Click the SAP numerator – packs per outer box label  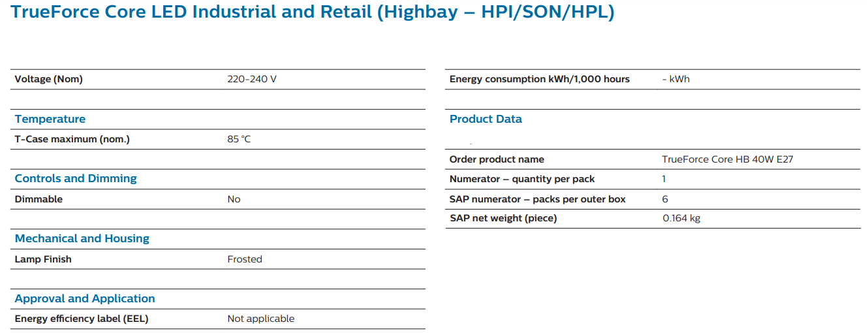click(538, 199)
